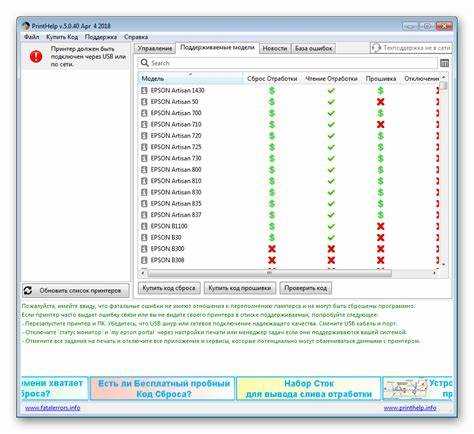Image resolution: width=474 pixels, height=434 pixels.
Task: Click the scroll right arrow of horizontal scrollbar
Action: point(435,273)
